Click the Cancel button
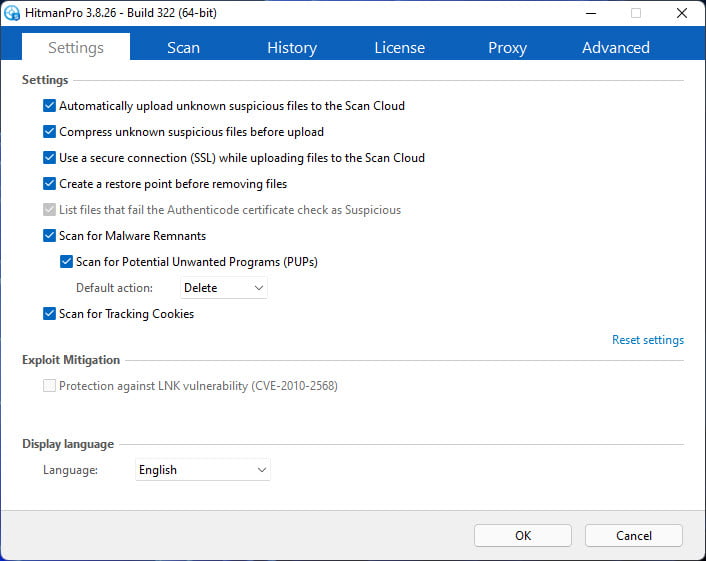The width and height of the screenshot is (706, 561). tap(634, 535)
